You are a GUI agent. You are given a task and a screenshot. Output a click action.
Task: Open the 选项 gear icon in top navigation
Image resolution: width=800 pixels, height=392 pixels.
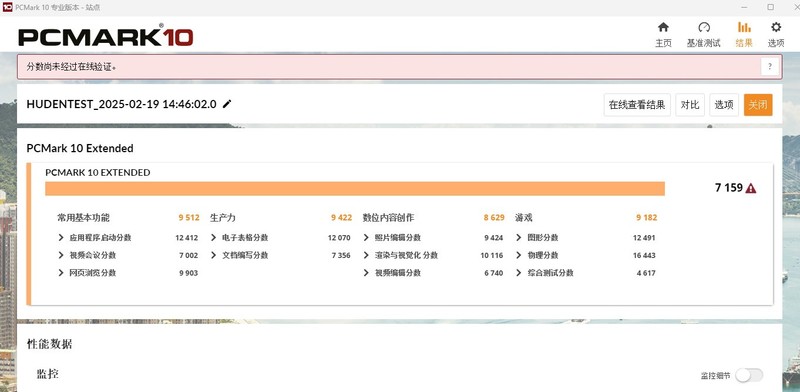(x=776, y=28)
